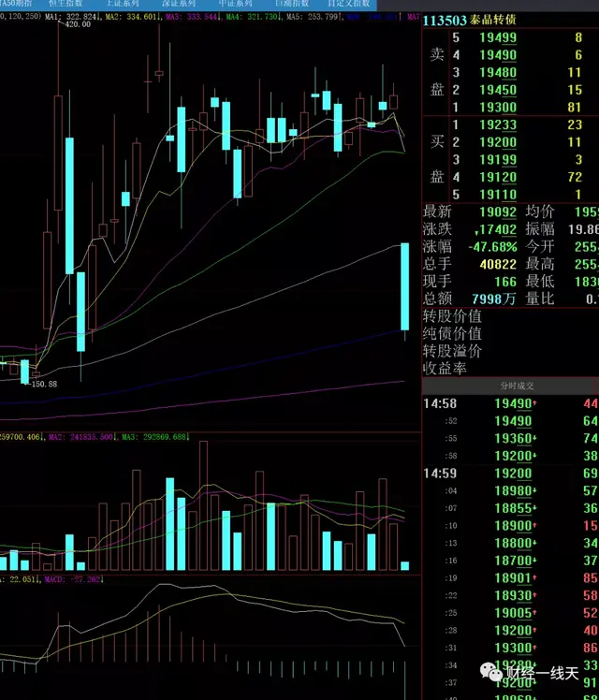The height and width of the screenshot is (700, 599).
Task: Click the 总额 value 7998万
Action: pos(493,299)
